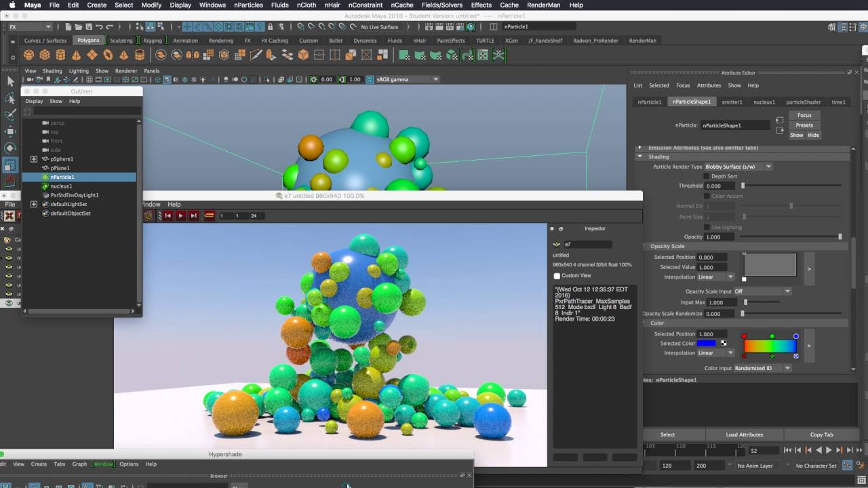This screenshot has width=868, height=488.
Task: Create a polygon sphere from the shelf
Action: point(28,55)
